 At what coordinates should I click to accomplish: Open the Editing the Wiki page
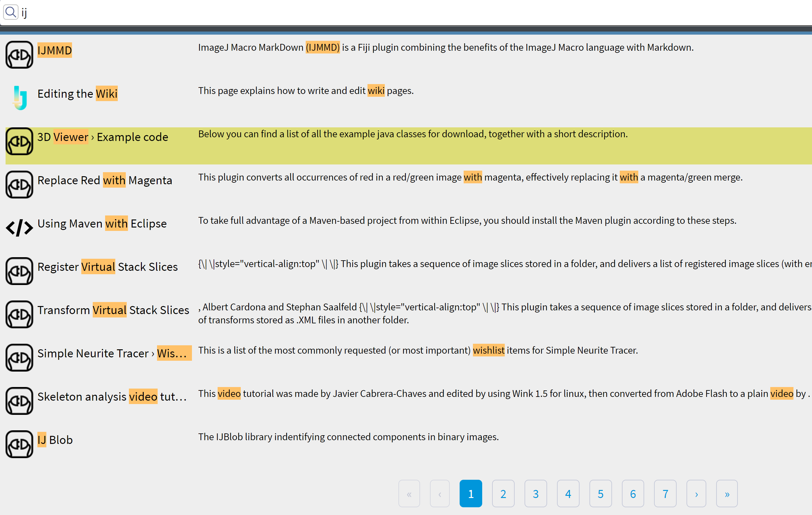click(x=78, y=93)
